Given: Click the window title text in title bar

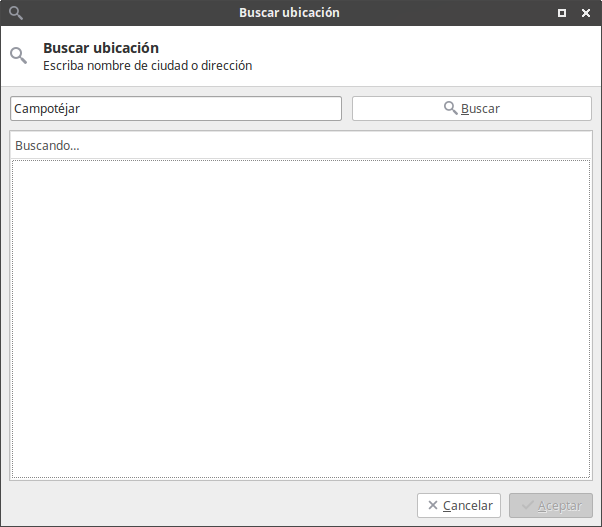Looking at the screenshot, I should 289,13.
